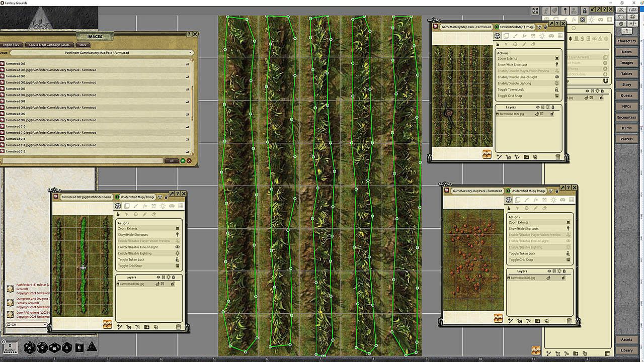644x362 pixels.
Task: Open Quests sidebar tab
Action: click(626, 96)
